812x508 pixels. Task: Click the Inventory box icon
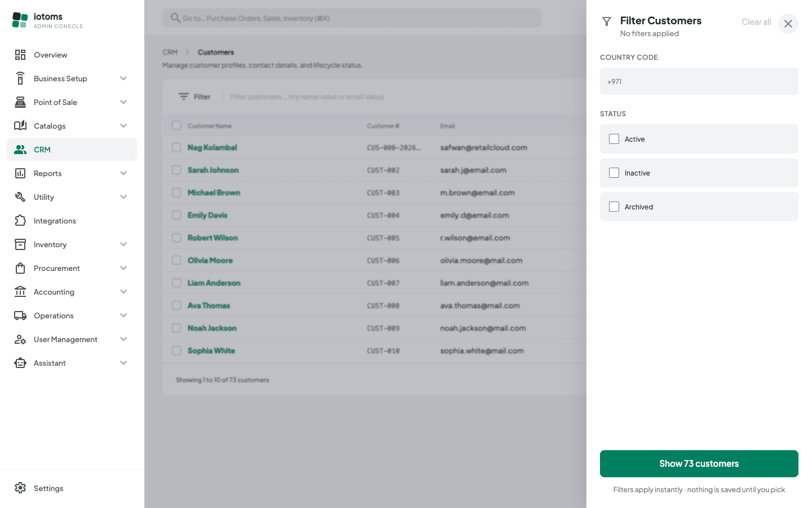pyautogui.click(x=20, y=244)
